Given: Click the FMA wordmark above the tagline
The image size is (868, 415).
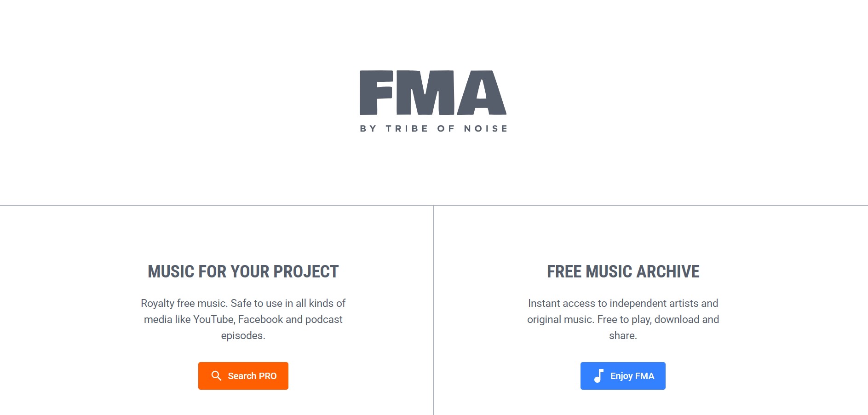Looking at the screenshot, I should 432,93.
